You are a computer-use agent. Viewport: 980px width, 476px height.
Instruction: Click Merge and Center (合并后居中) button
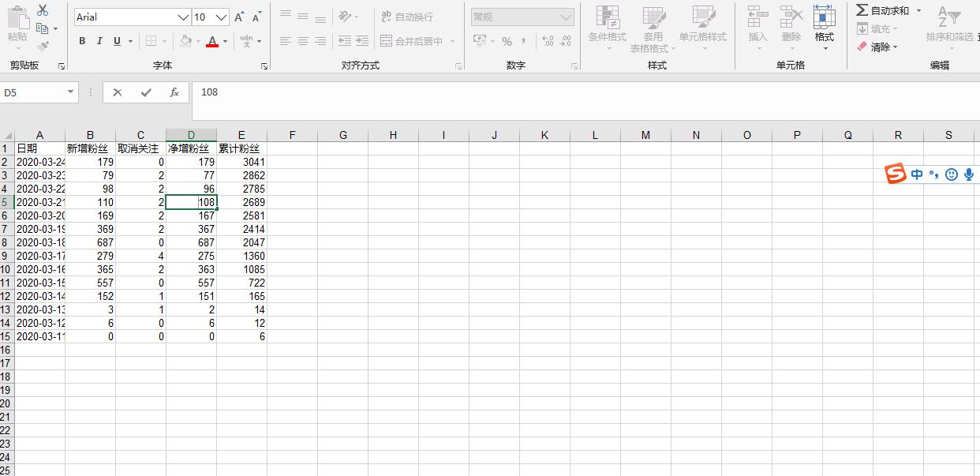click(x=413, y=41)
